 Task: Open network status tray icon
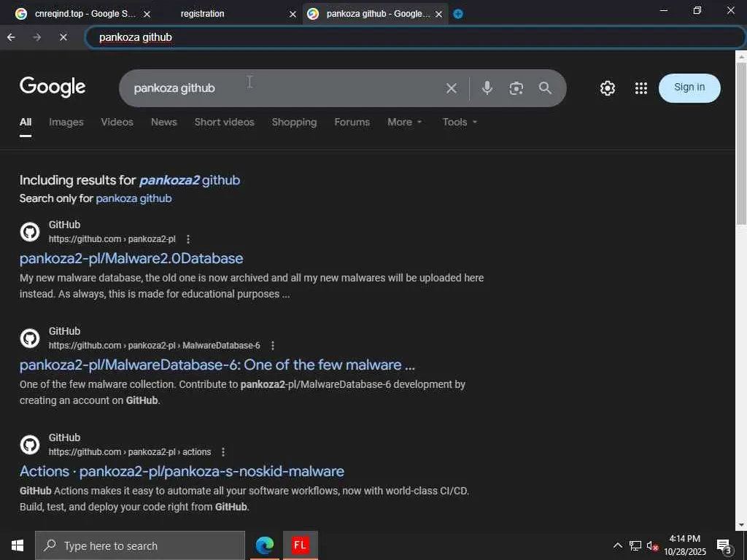tap(635, 545)
